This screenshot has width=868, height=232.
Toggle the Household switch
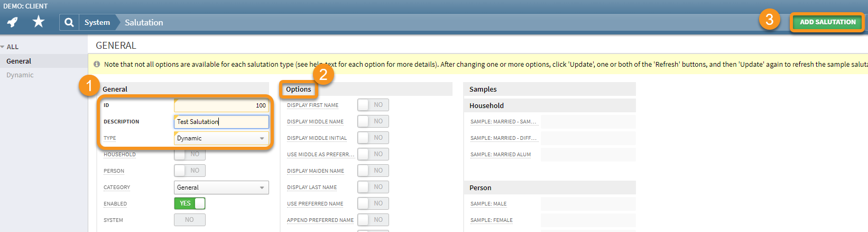(x=189, y=155)
